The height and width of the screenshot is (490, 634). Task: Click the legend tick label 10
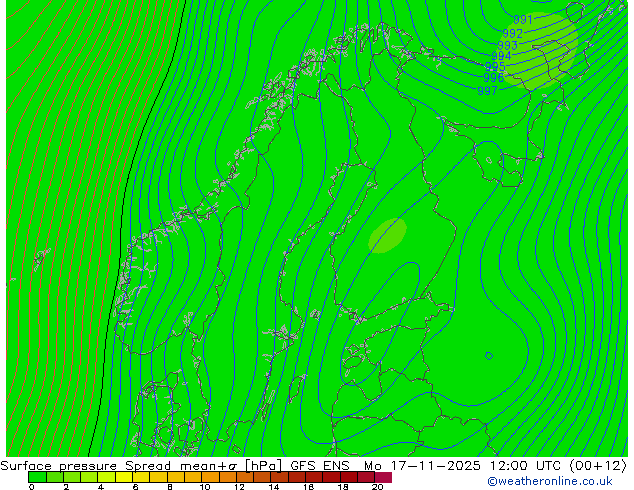pyautogui.click(x=205, y=487)
